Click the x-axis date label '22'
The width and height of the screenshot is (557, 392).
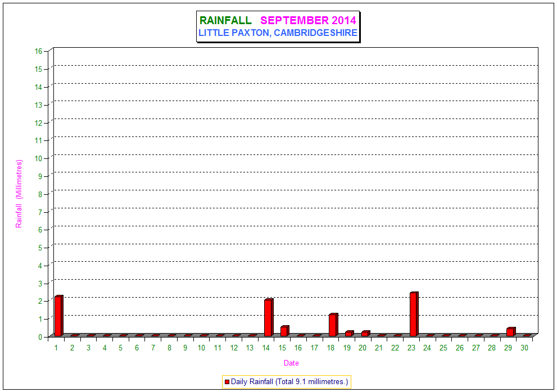point(395,348)
